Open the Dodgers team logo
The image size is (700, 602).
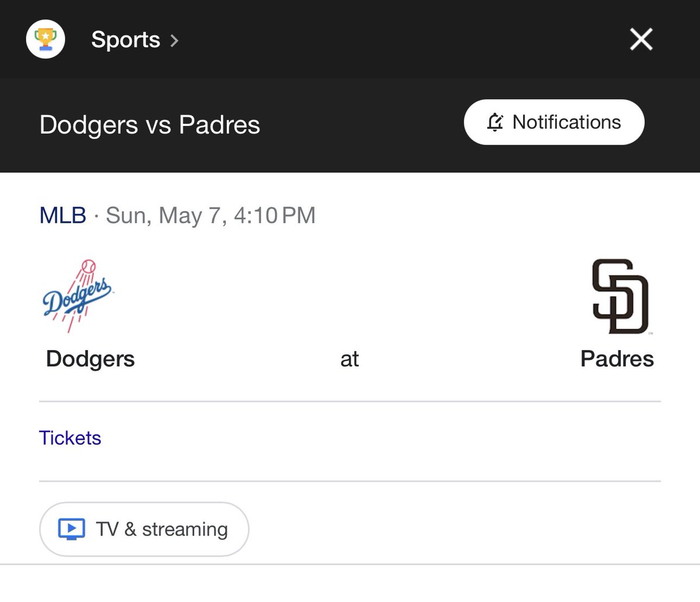78,296
